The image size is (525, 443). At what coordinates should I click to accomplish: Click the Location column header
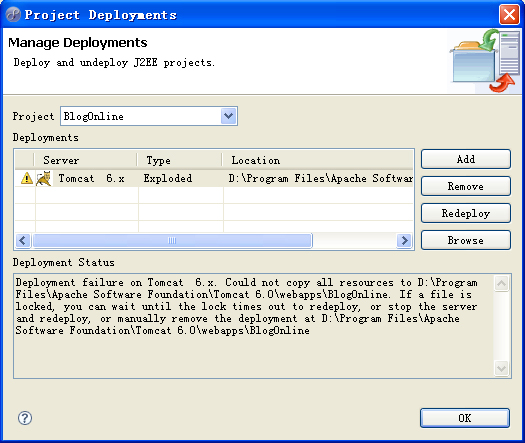tap(317, 160)
